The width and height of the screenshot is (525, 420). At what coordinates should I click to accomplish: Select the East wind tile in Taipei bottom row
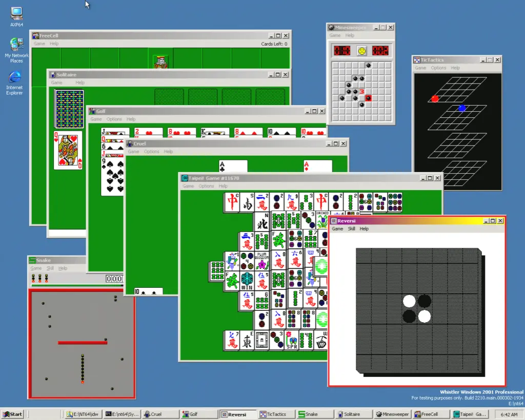click(247, 341)
